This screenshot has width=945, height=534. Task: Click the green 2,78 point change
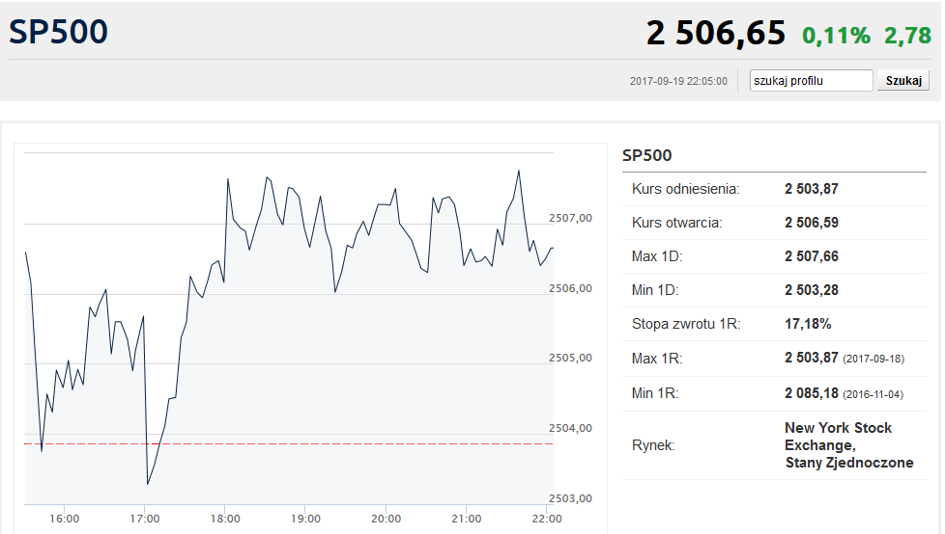[908, 36]
